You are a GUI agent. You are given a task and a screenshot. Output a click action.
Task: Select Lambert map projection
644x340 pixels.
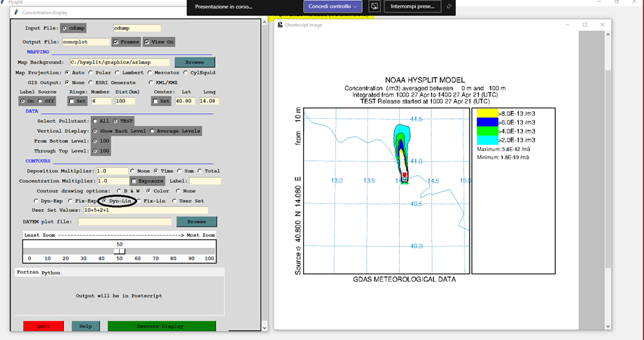[x=117, y=73]
